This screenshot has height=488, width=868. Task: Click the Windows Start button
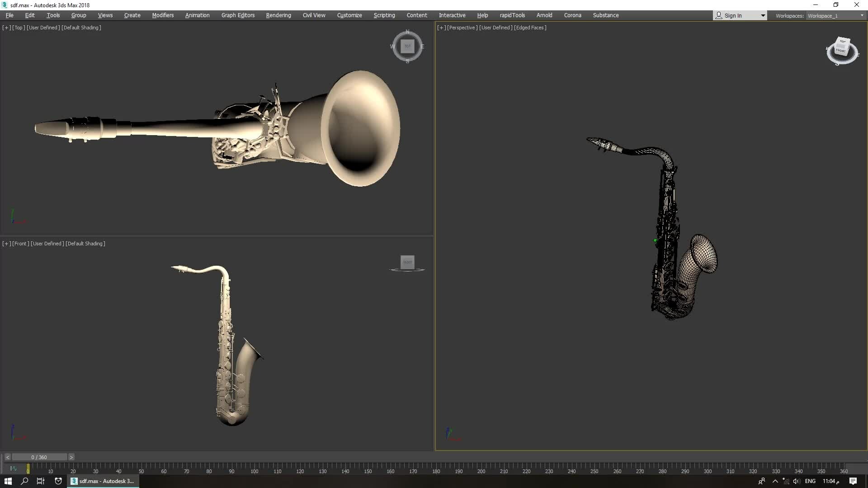[x=8, y=481]
